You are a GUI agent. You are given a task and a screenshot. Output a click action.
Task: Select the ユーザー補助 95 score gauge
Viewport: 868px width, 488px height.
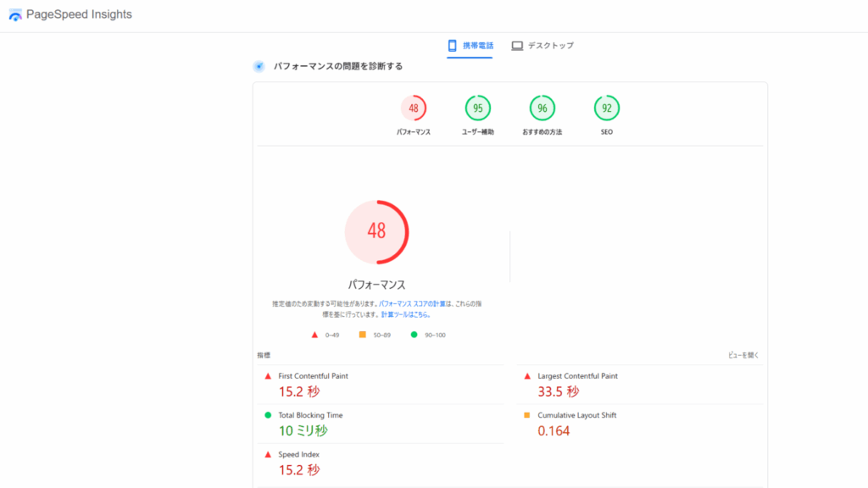pyautogui.click(x=478, y=108)
